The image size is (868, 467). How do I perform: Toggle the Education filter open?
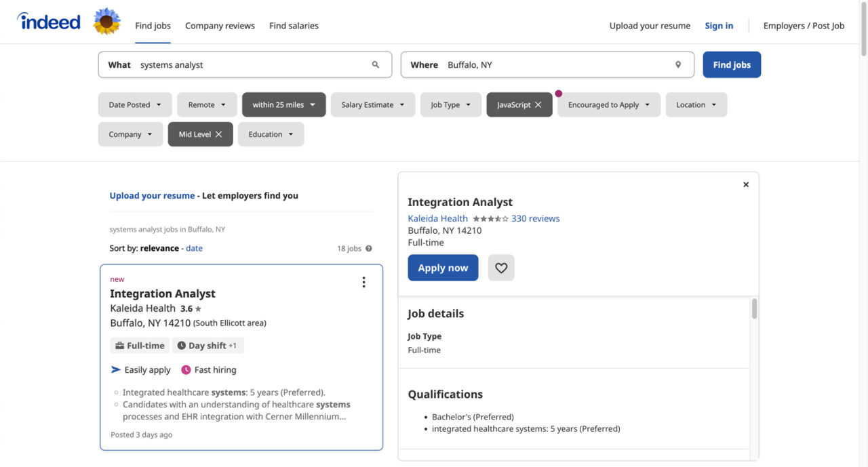click(271, 134)
